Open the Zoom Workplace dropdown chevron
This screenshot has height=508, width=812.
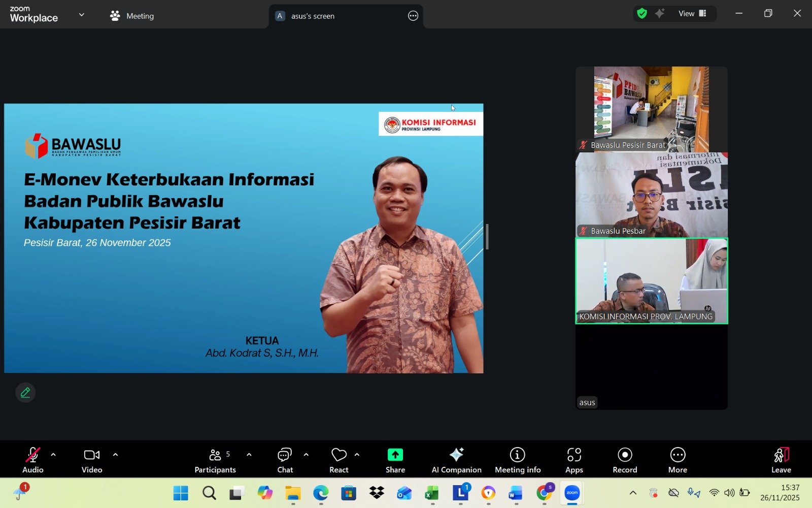coord(82,15)
